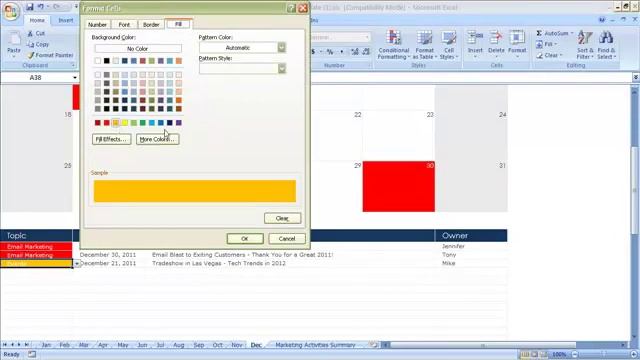
Task: Open the Pattern Color dropdown
Action: click(x=282, y=48)
